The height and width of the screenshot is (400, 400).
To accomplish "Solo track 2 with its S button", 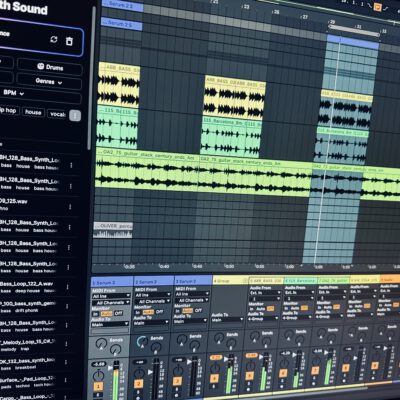I will point(139,393).
